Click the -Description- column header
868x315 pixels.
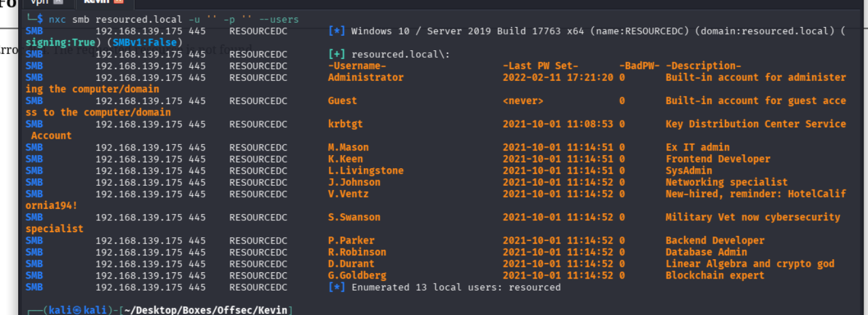click(703, 66)
